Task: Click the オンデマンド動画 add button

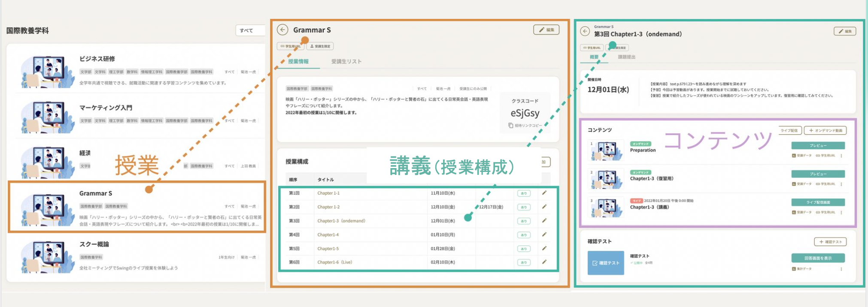Action: click(x=825, y=130)
